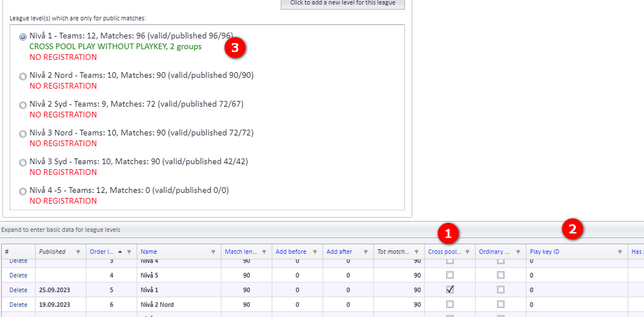Select the Nivå 3 Nord radio button
Screen dimensions: 644x317
23,134
